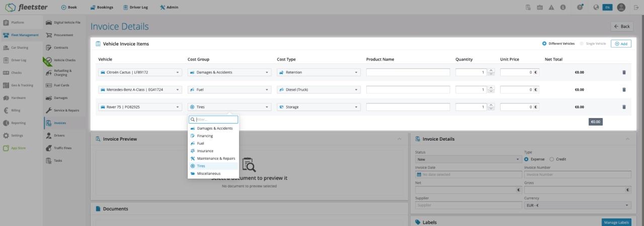Open the Rover 75 vehicle dropdown

[x=140, y=107]
